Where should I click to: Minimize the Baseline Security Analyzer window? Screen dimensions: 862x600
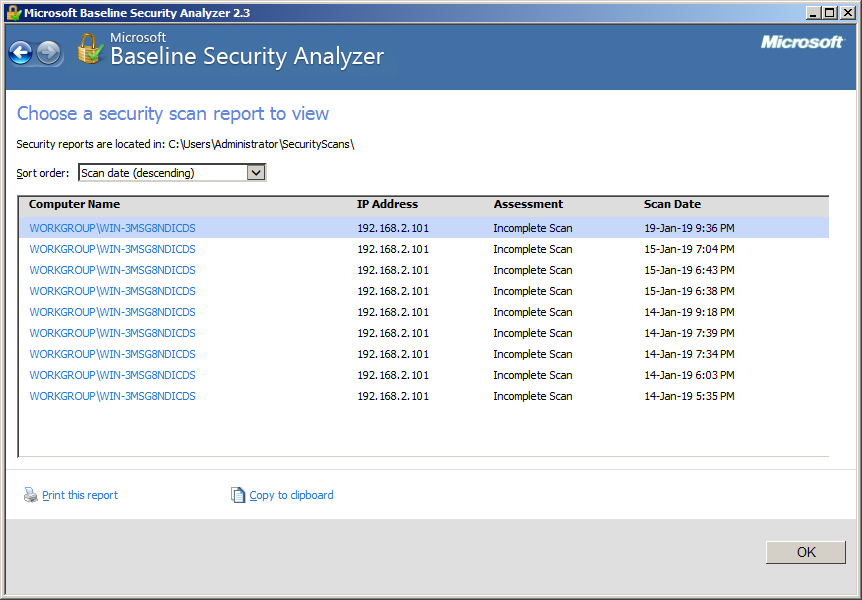813,13
